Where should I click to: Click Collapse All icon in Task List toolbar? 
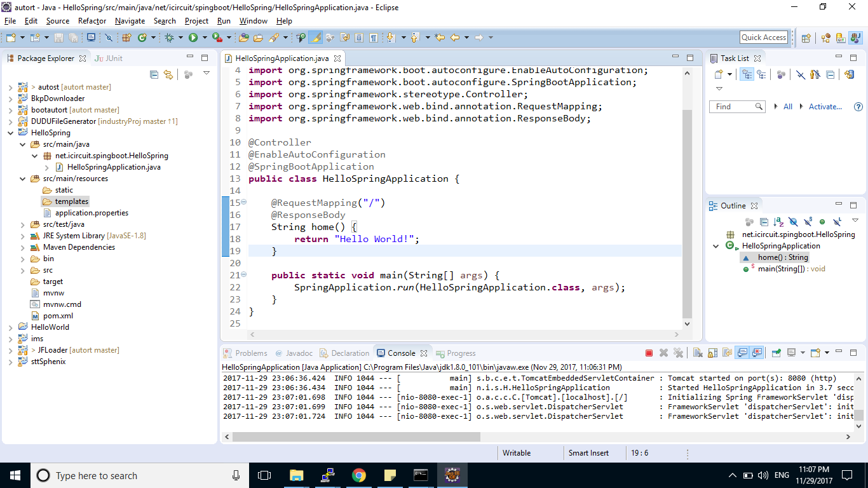point(830,74)
